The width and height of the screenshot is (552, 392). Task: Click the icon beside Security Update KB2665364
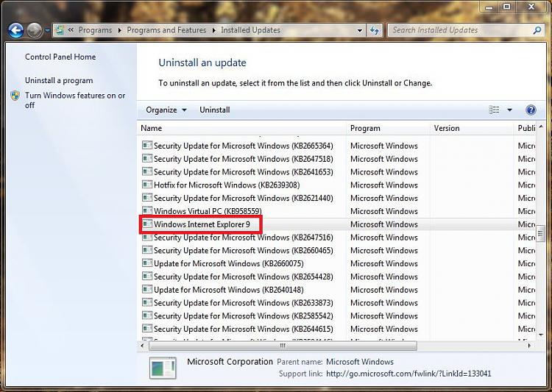[x=147, y=145]
